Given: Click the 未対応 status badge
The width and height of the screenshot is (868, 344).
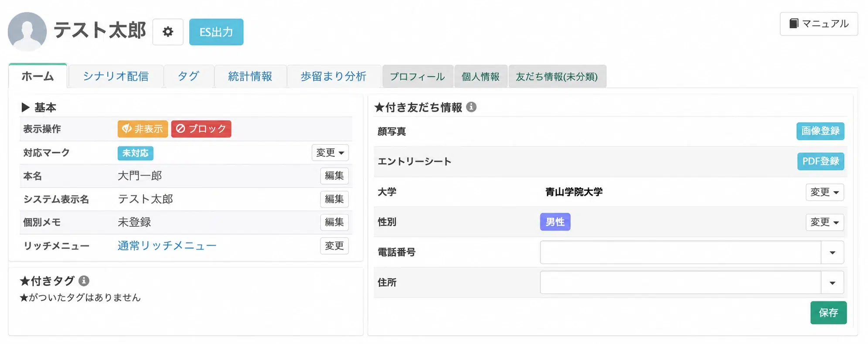Looking at the screenshot, I should point(135,153).
